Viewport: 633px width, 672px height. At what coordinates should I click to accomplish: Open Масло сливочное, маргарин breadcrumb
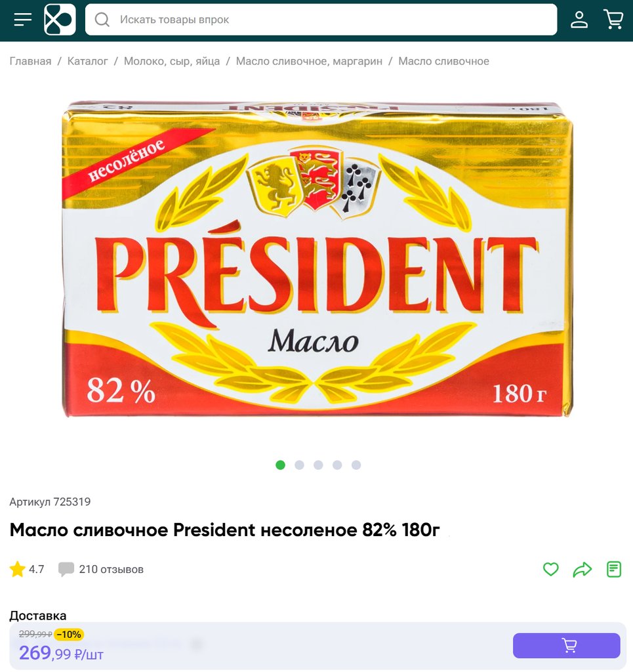coord(309,61)
